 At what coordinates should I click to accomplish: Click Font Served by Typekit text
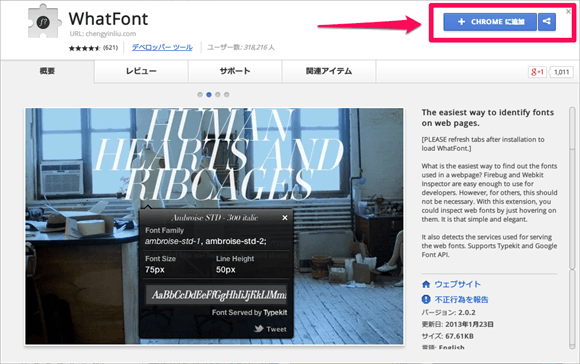click(x=250, y=313)
